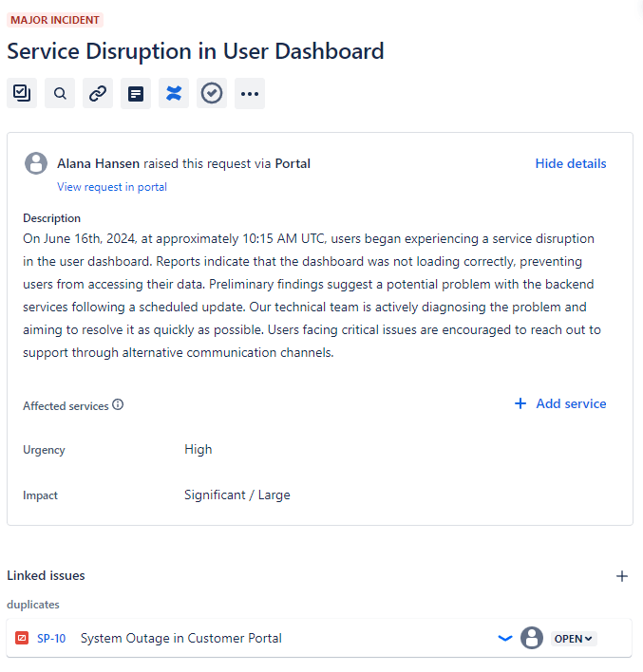Click the add child issue checklist icon
Screen dimensions: 643x672
pyautogui.click(x=22, y=93)
